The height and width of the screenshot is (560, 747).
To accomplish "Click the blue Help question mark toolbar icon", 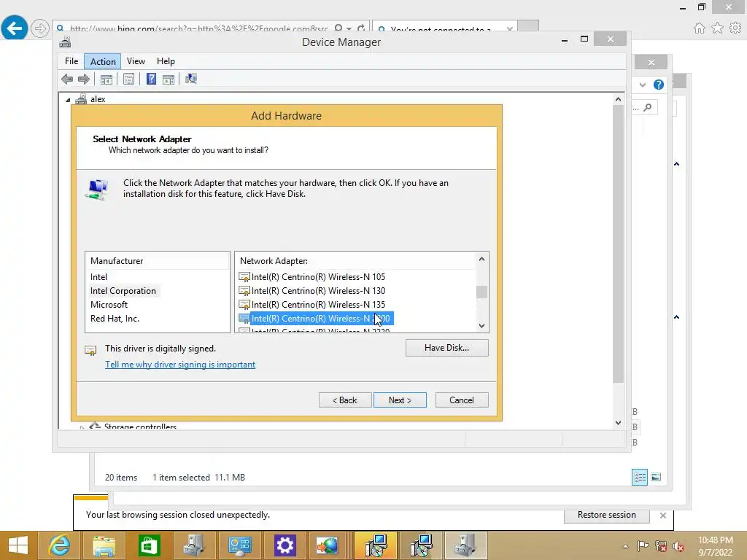I will point(151,79).
